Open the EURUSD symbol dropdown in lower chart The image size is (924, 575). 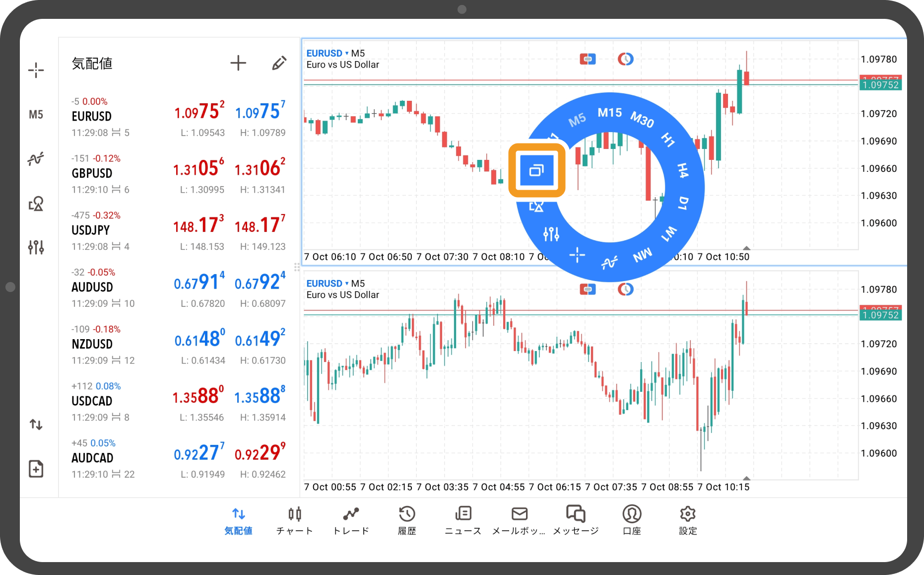click(x=328, y=284)
